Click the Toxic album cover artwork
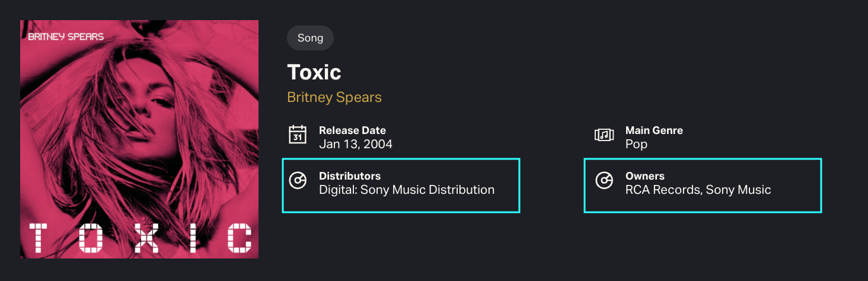 point(139,139)
